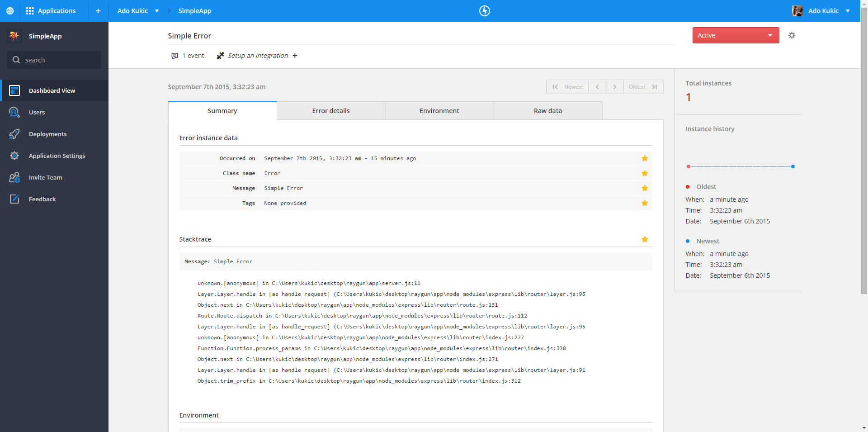
Task: Click Setup an integration link
Action: point(258,56)
